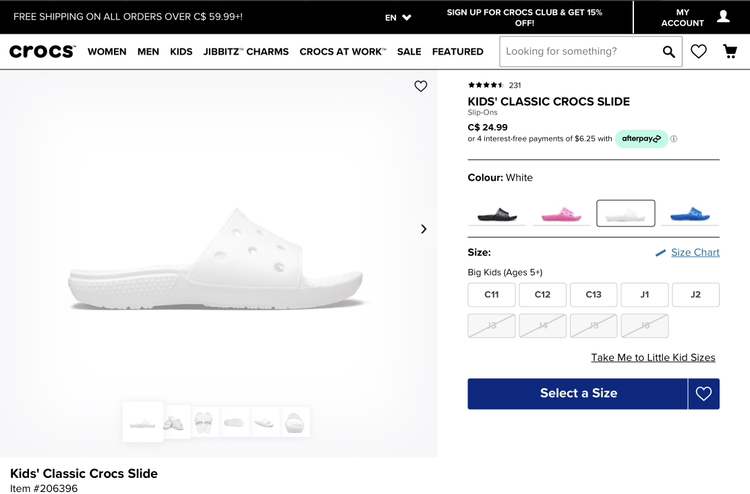This screenshot has width=750, height=494.
Task: Open the Sale menu
Action: coord(409,52)
